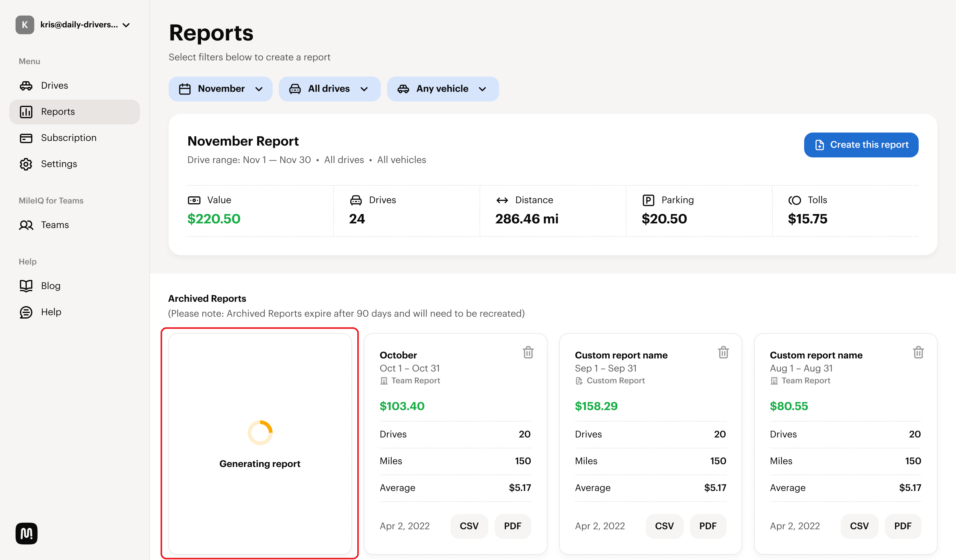Click the $158.29 report total
This screenshot has width=956, height=560.
click(596, 406)
